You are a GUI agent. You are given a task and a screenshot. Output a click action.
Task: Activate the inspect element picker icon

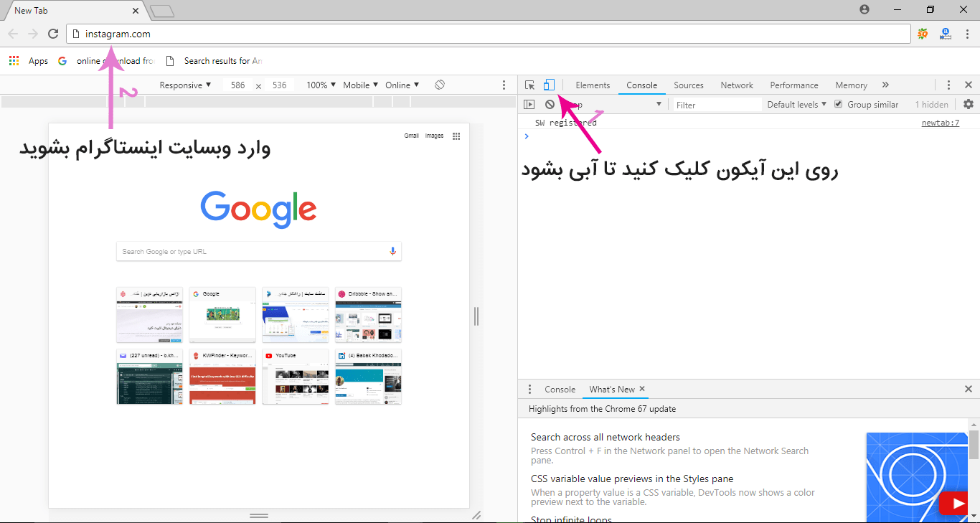[x=529, y=85]
